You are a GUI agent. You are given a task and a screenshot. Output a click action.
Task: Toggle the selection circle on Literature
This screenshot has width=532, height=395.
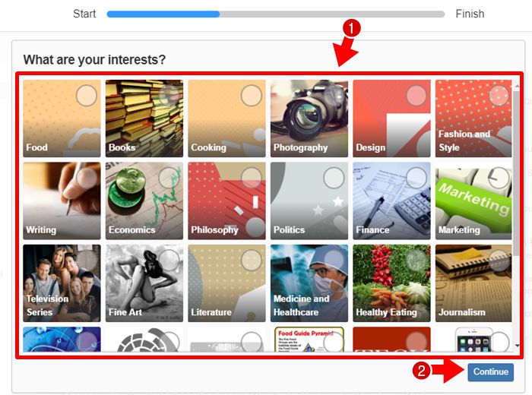click(x=252, y=261)
